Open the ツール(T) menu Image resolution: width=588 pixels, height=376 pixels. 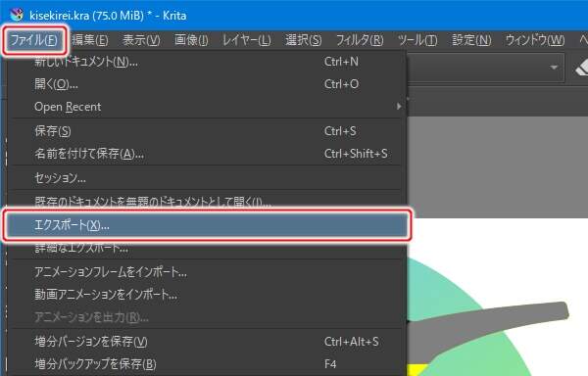click(417, 40)
